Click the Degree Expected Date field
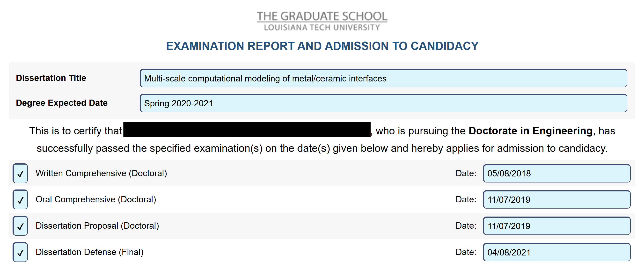Screen dimensions: 644x269 [x=383, y=103]
